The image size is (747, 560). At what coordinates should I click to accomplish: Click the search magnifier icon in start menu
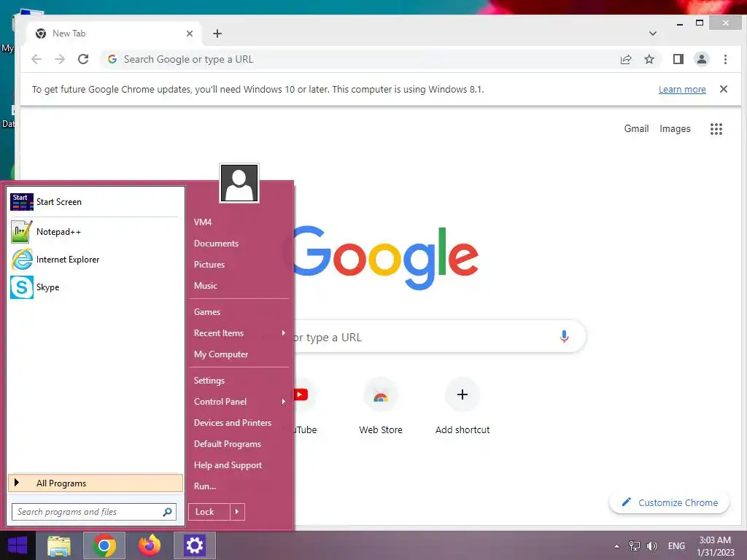click(x=167, y=512)
